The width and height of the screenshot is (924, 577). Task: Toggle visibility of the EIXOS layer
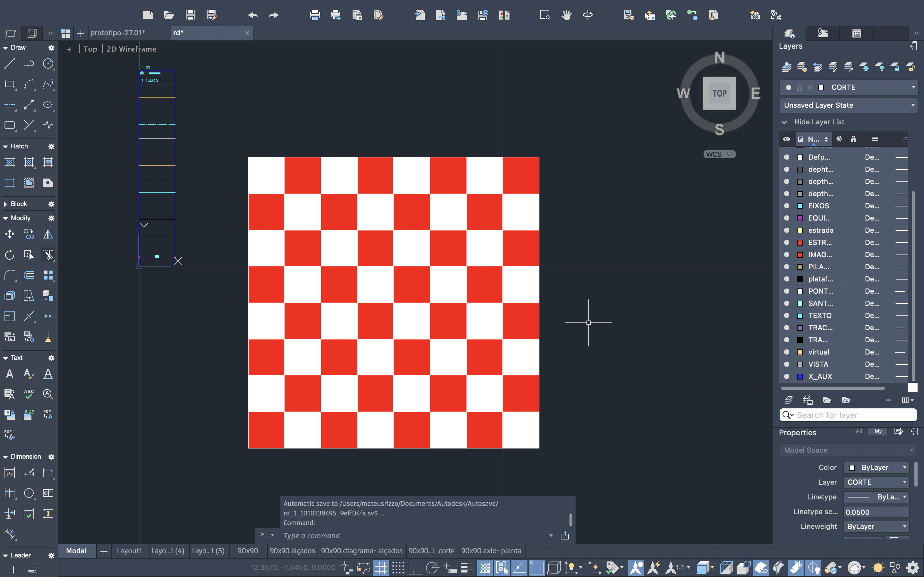(787, 206)
